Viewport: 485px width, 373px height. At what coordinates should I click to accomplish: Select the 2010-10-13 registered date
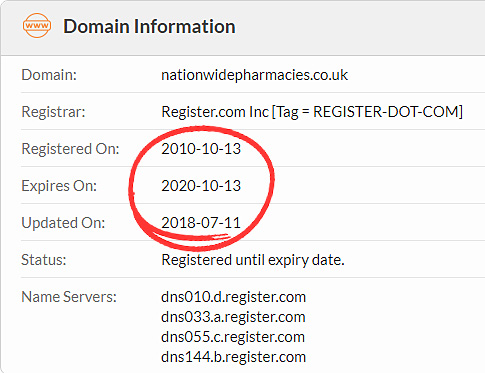[x=201, y=149]
